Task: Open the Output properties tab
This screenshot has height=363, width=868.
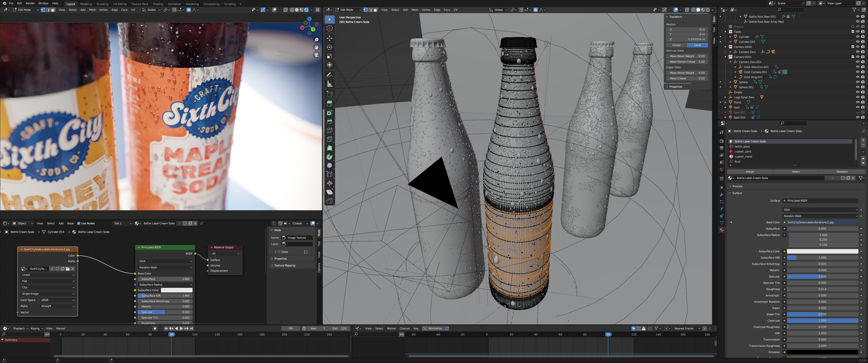Action: tap(721, 148)
